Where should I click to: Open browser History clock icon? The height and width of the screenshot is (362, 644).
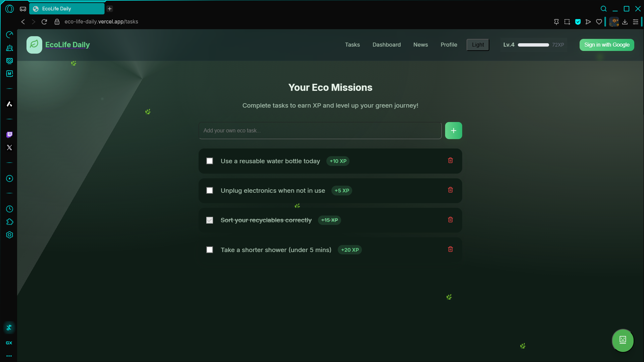pyautogui.click(x=9, y=209)
